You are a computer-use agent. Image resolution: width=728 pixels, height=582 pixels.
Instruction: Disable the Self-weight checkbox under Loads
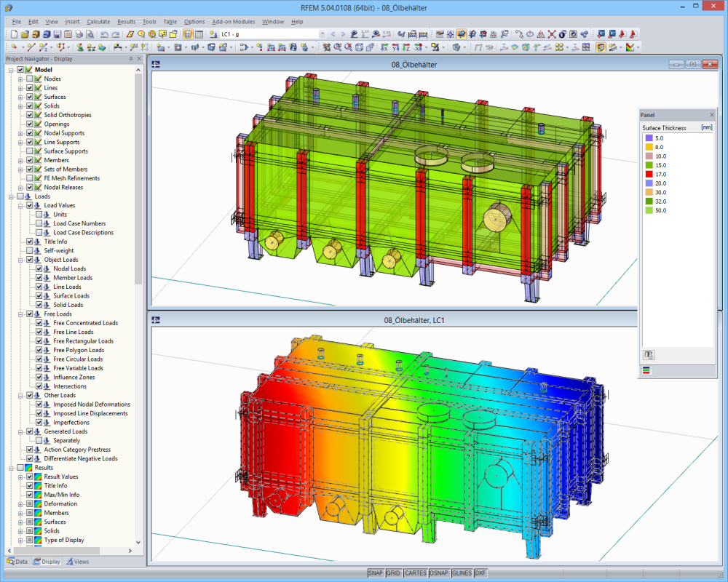pyautogui.click(x=29, y=251)
